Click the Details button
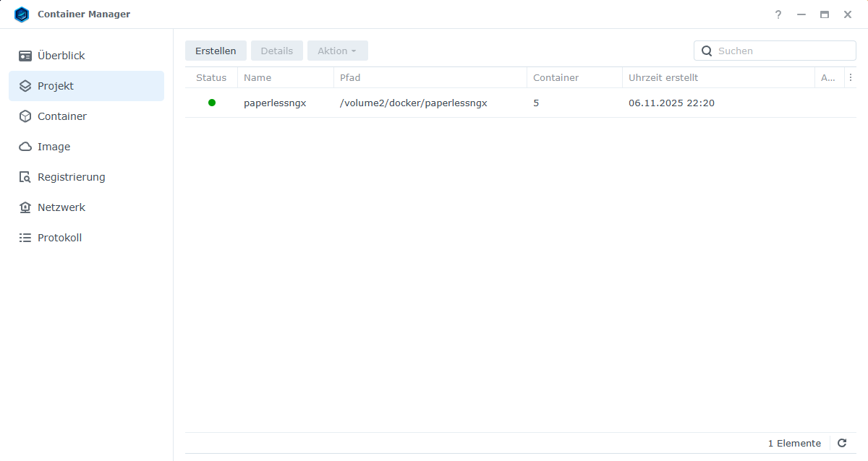The image size is (868, 461). click(276, 51)
